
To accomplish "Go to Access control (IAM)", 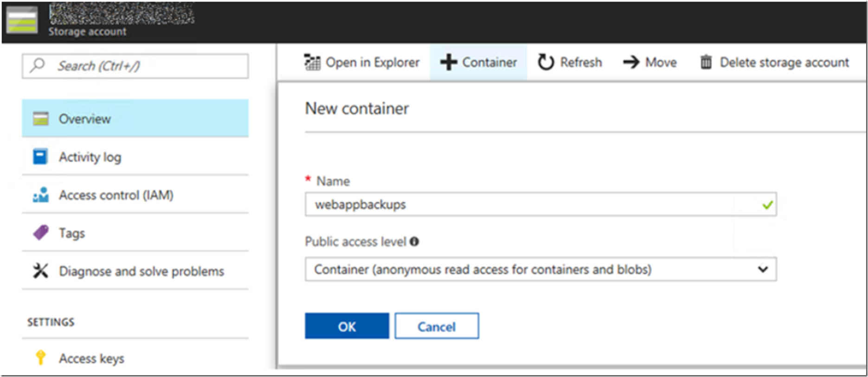I will 135,195.
